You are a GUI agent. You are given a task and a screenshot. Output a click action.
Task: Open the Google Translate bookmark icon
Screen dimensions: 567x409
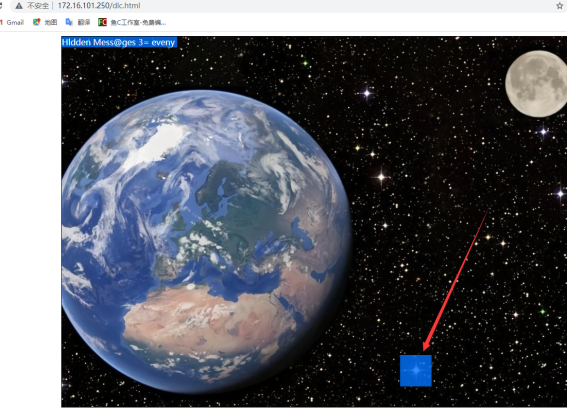(x=69, y=22)
